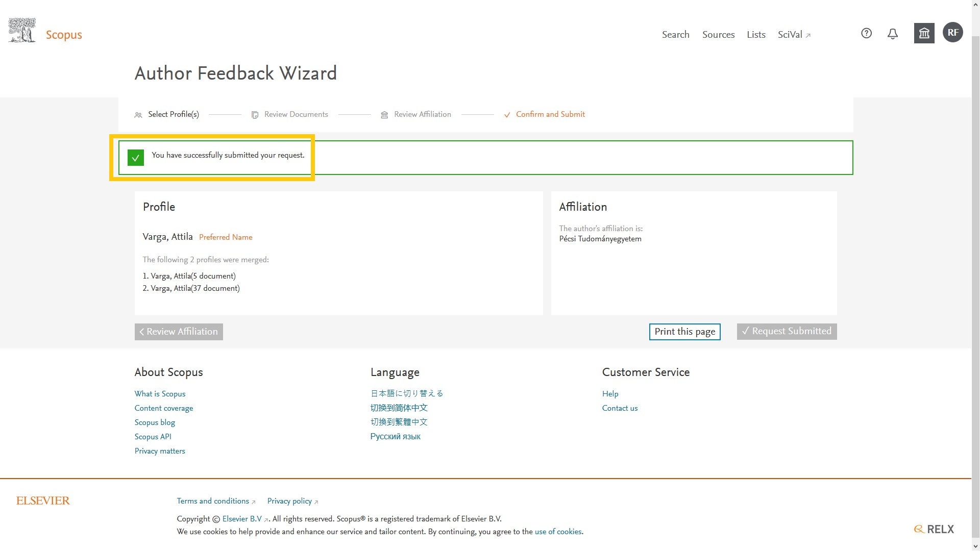Screen dimensions: 980x551
Task: Click the Scopus tree logo icon
Action: (x=22, y=30)
